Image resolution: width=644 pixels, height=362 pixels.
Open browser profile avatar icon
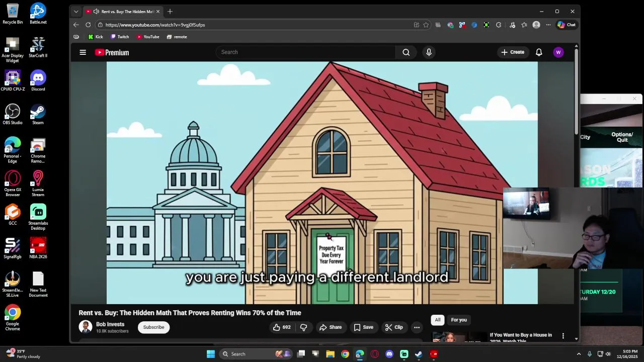tap(536, 25)
